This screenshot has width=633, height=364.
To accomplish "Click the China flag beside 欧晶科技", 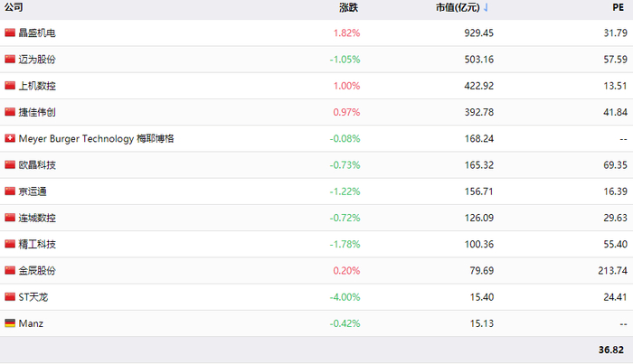I will [10, 165].
